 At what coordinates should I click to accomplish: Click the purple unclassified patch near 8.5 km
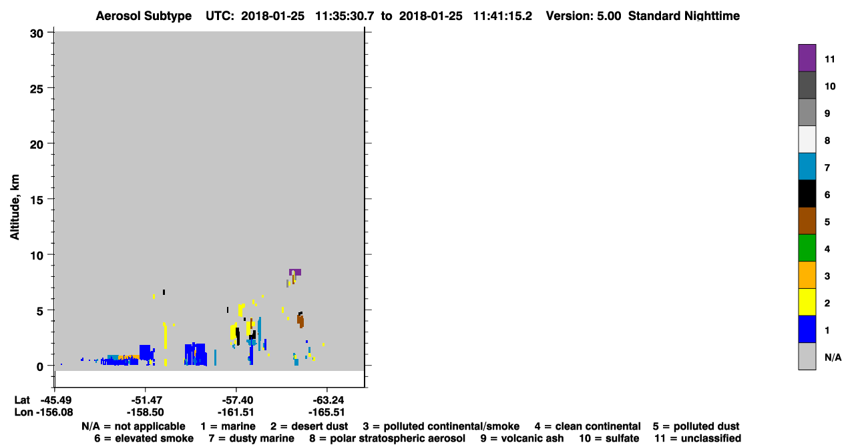tap(295, 272)
